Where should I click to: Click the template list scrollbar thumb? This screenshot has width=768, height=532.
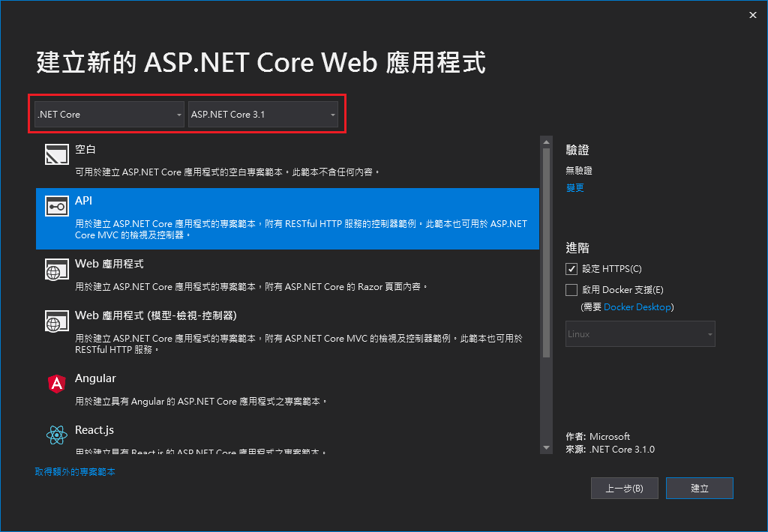pos(546,253)
